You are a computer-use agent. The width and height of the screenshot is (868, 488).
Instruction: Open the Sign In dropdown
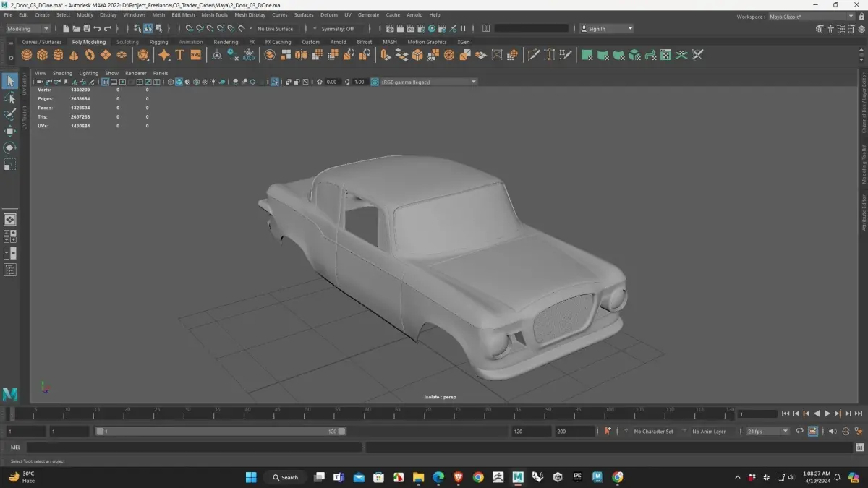tap(606, 29)
